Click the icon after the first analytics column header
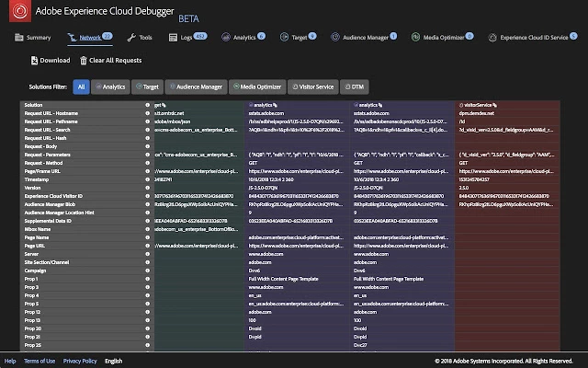Image resolution: width=588 pixels, height=368 pixels. point(276,105)
